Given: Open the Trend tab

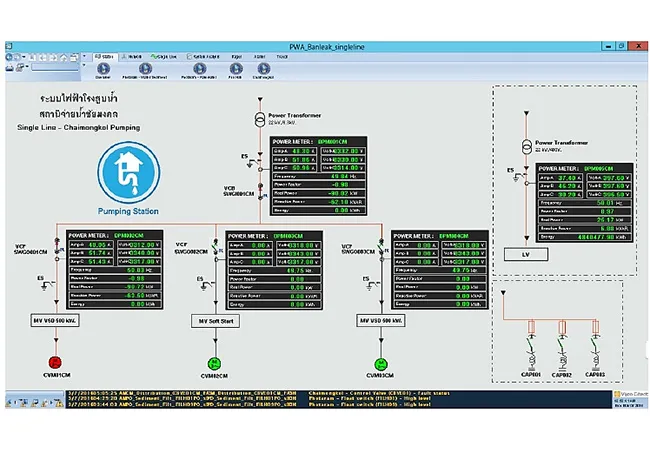Looking at the screenshot, I should coord(282,56).
